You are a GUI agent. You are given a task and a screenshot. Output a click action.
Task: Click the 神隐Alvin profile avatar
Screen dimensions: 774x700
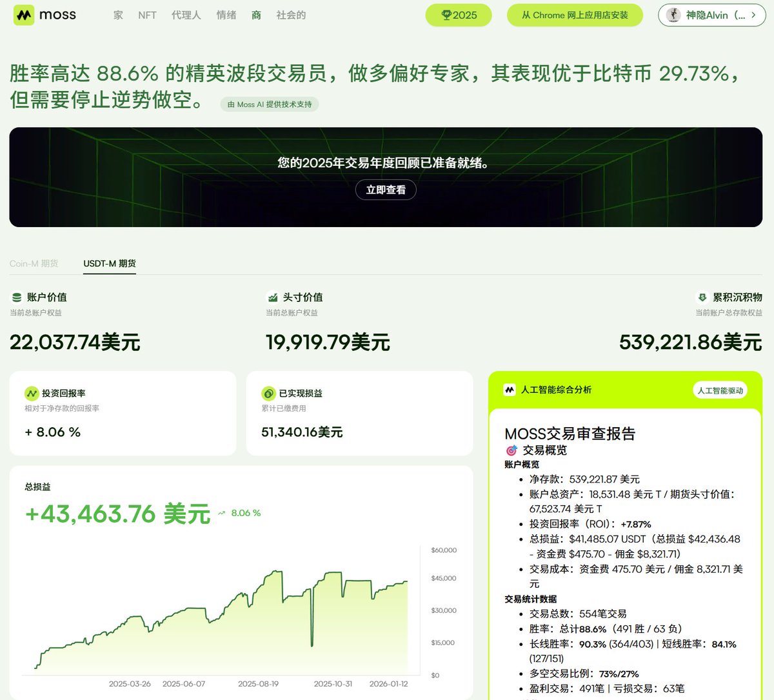(x=674, y=15)
